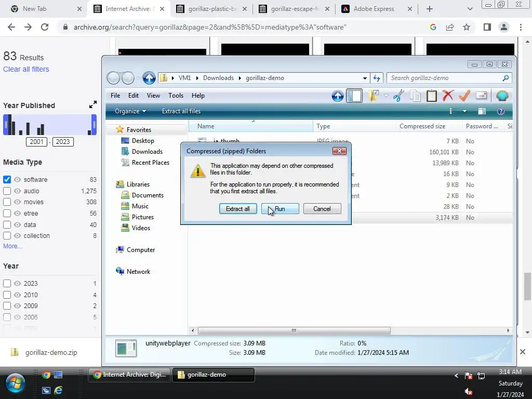Click the More... media type link
532x399 pixels.
pos(12,246)
